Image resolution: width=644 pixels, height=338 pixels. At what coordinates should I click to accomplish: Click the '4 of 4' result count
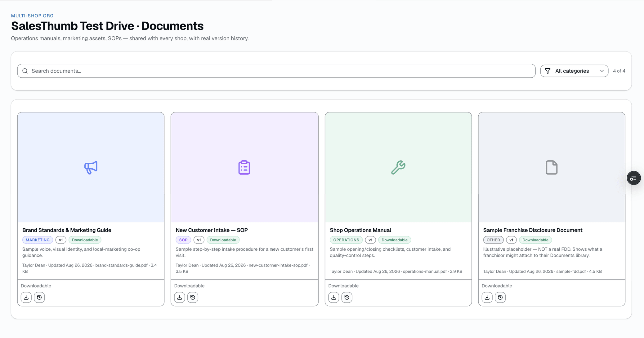point(619,71)
